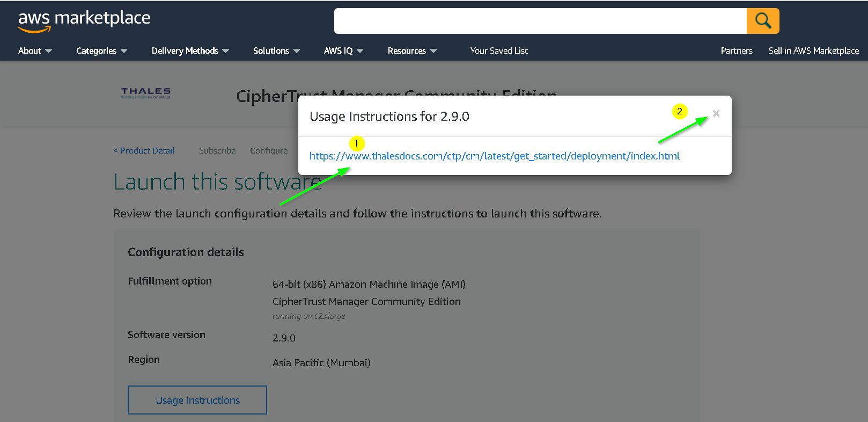The width and height of the screenshot is (868, 422).
Task: Click the 'Launch this software' heading
Action: pos(217,182)
